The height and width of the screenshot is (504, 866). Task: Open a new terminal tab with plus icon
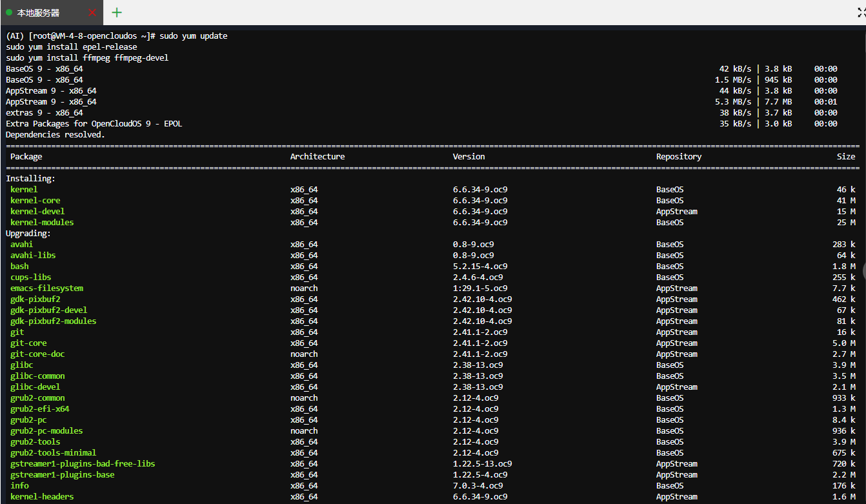coord(117,12)
